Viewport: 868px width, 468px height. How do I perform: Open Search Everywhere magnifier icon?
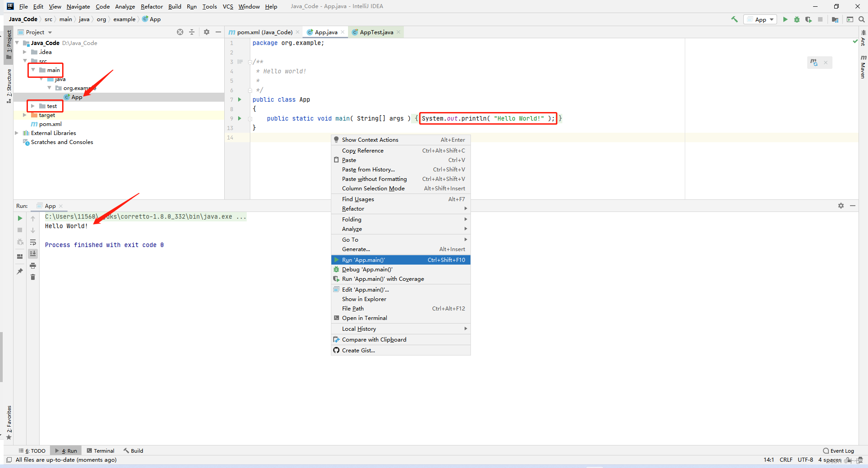861,19
